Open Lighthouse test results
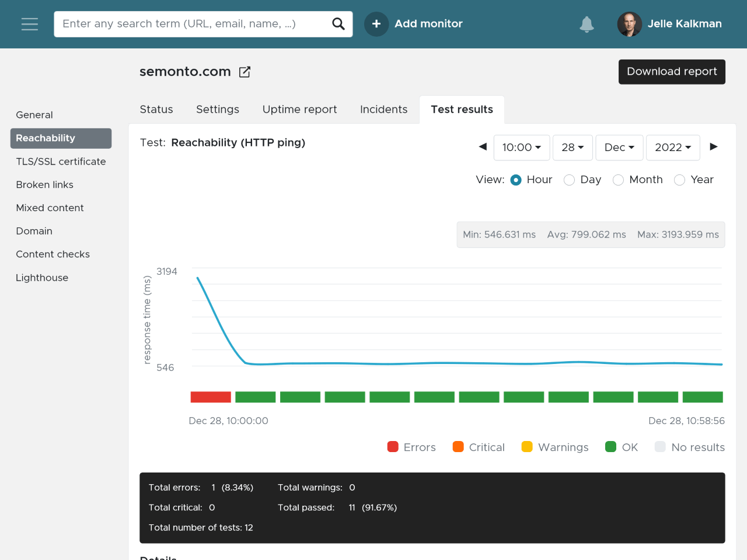747x560 pixels. pyautogui.click(x=42, y=278)
